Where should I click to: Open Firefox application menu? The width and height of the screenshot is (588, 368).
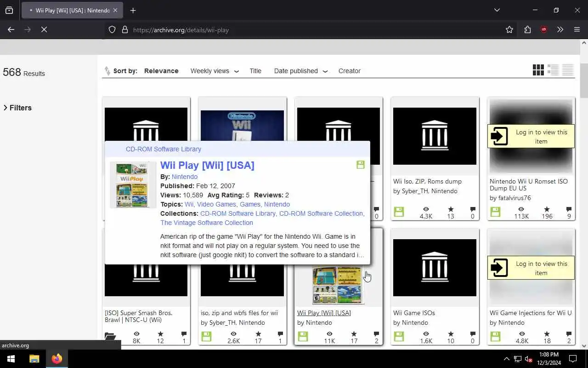click(577, 29)
